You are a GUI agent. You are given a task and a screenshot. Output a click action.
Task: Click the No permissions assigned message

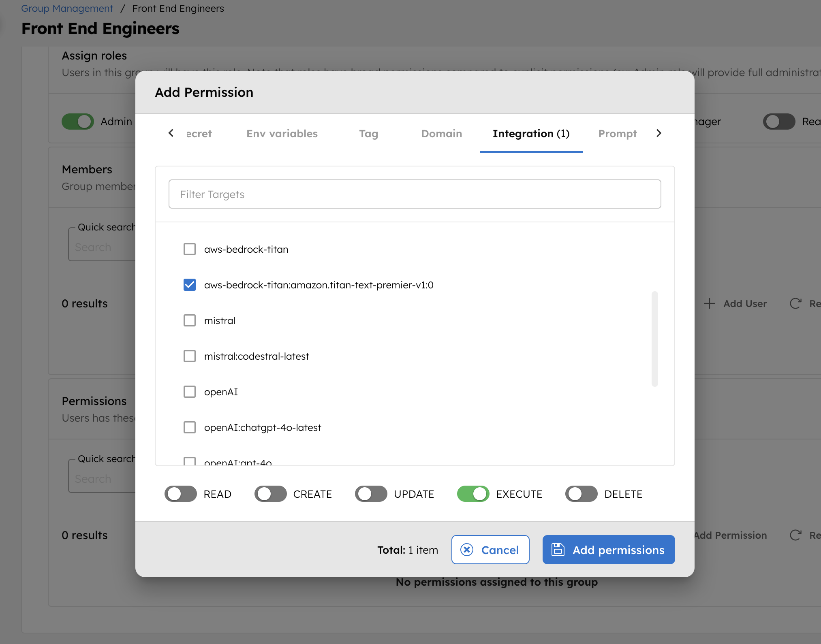[497, 582]
